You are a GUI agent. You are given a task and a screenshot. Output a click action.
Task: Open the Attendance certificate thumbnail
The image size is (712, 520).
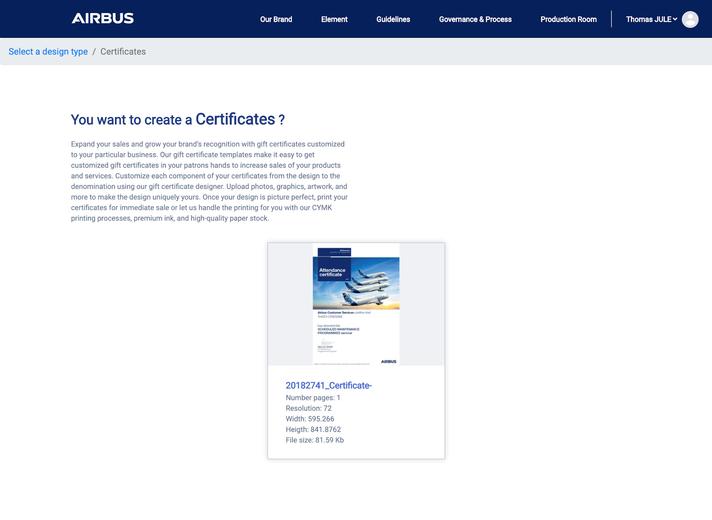[x=356, y=304]
